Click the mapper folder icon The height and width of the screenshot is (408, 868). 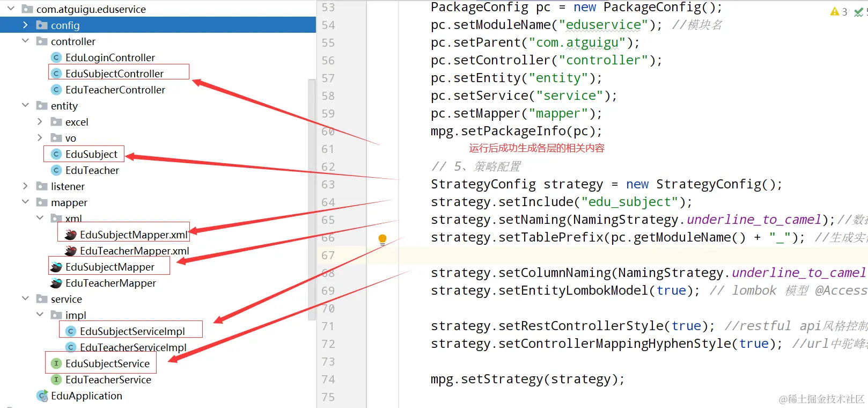click(42, 202)
